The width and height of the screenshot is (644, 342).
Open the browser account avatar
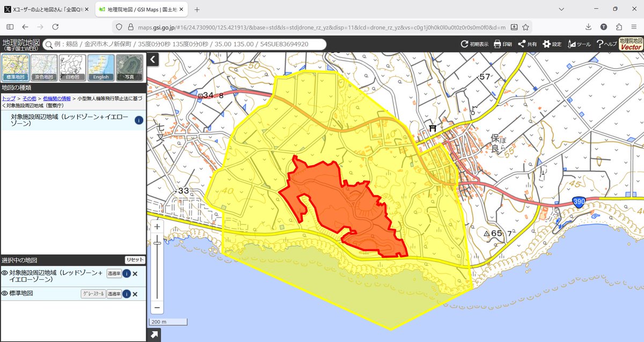coord(604,27)
